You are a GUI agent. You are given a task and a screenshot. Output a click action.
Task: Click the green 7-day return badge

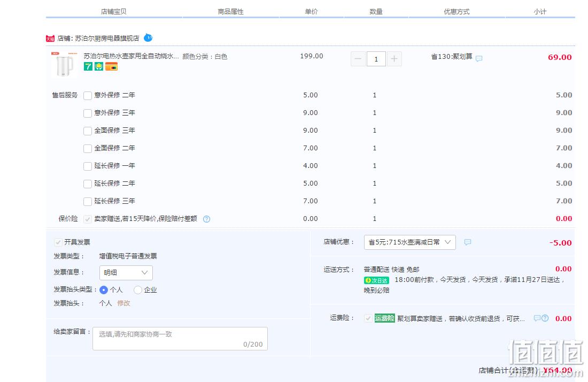pos(88,66)
